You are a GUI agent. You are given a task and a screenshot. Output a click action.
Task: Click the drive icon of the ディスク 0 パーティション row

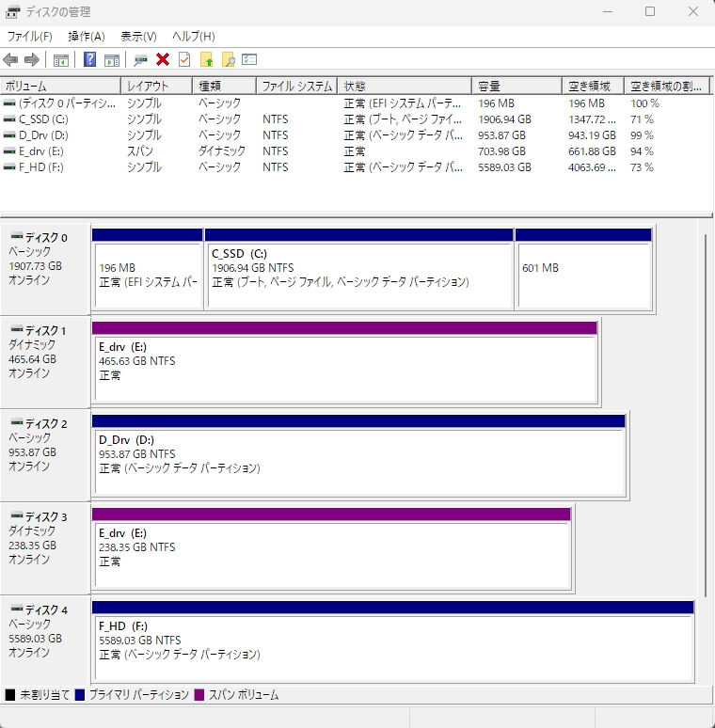pyautogui.click(x=9, y=103)
